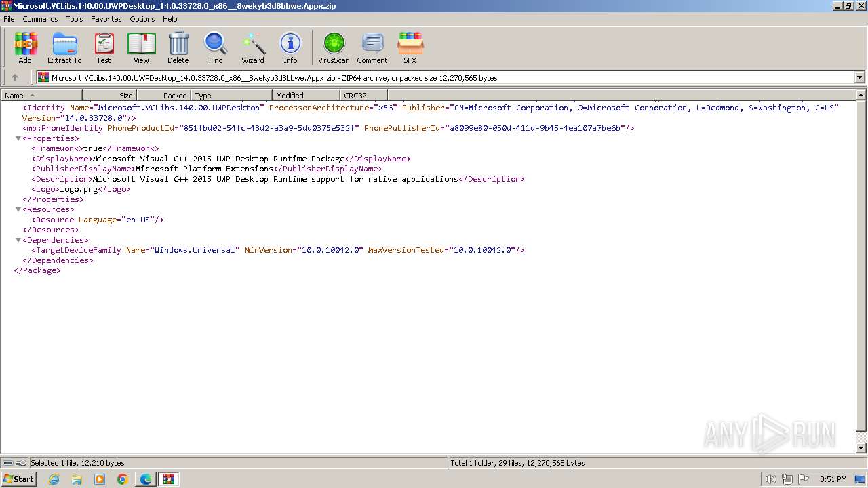Click the volume speaker tray icon
Image resolution: width=868 pixels, height=488 pixels.
pyautogui.click(x=770, y=479)
